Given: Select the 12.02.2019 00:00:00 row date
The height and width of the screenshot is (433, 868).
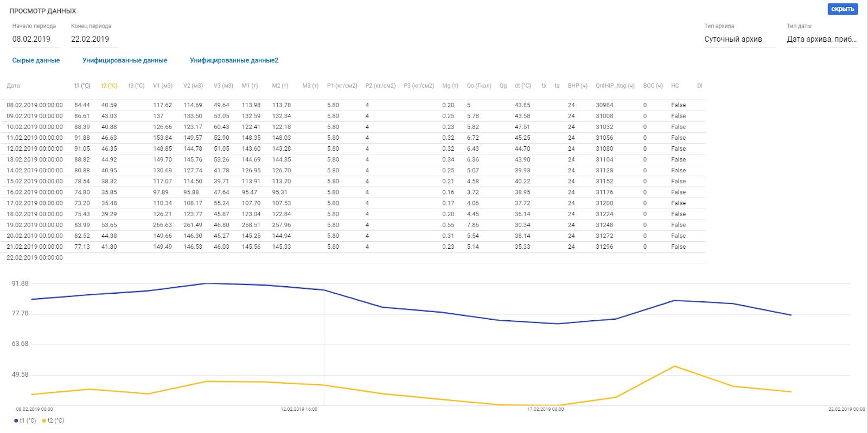Looking at the screenshot, I should pyautogui.click(x=35, y=148).
